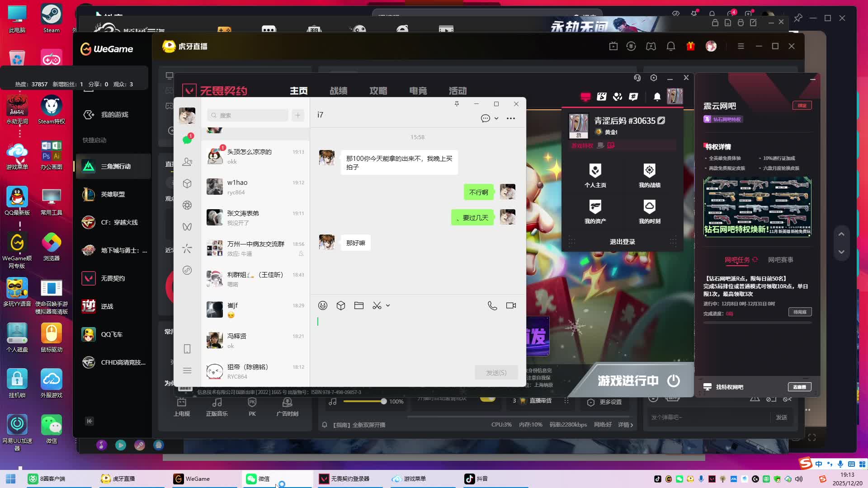Pin the WeChat window on top
Screen dimensions: 868x488
(457, 104)
